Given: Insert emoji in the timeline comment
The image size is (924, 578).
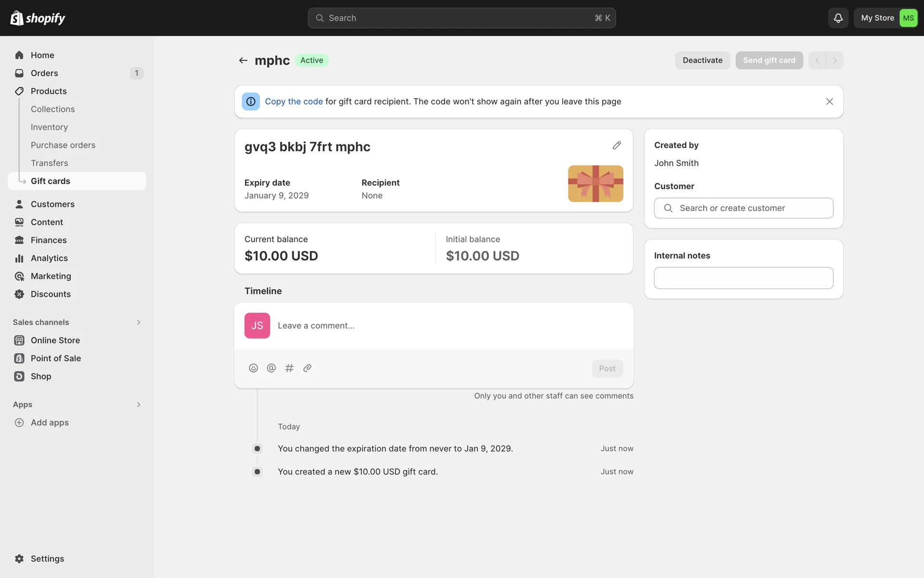Looking at the screenshot, I should pyautogui.click(x=253, y=368).
